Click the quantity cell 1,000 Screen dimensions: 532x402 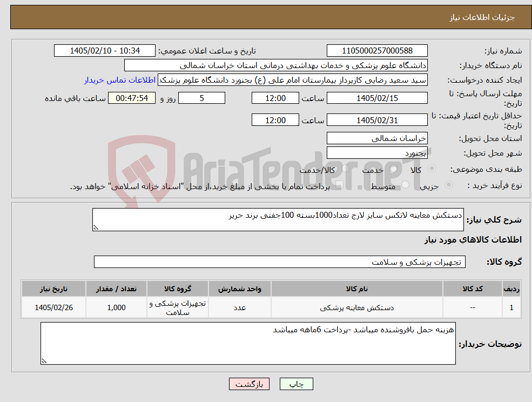(x=116, y=307)
